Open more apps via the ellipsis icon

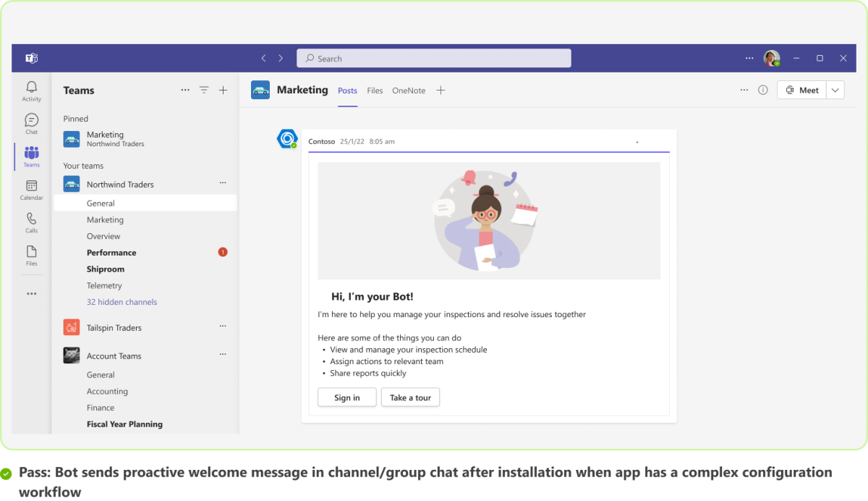[31, 293]
